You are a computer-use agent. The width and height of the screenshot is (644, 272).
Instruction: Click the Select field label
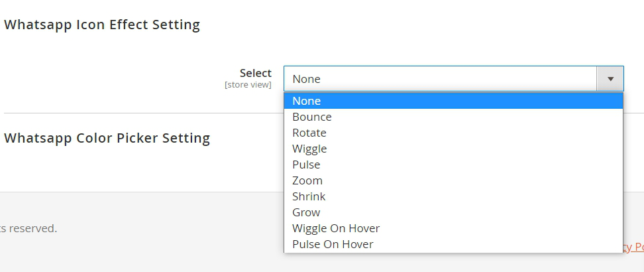tap(256, 73)
